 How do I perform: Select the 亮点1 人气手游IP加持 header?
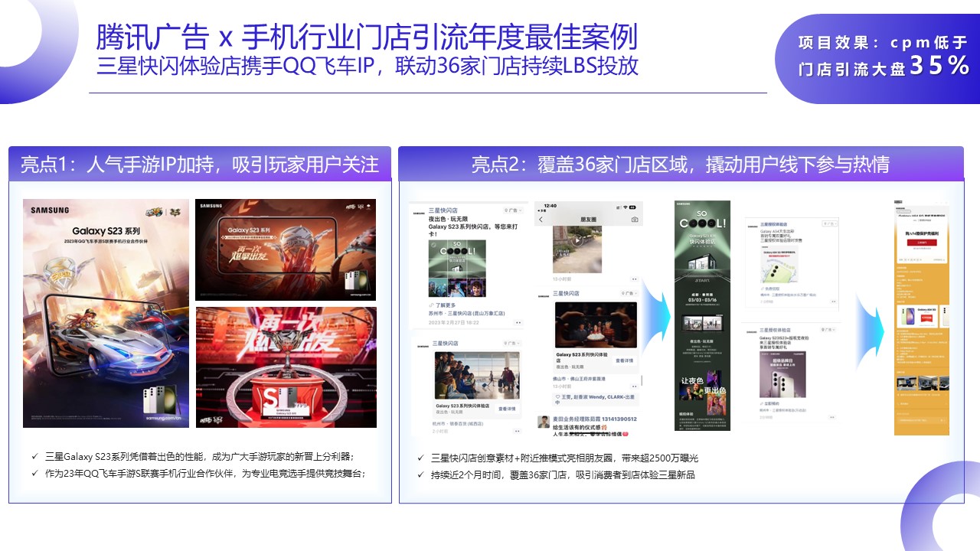coord(199,164)
